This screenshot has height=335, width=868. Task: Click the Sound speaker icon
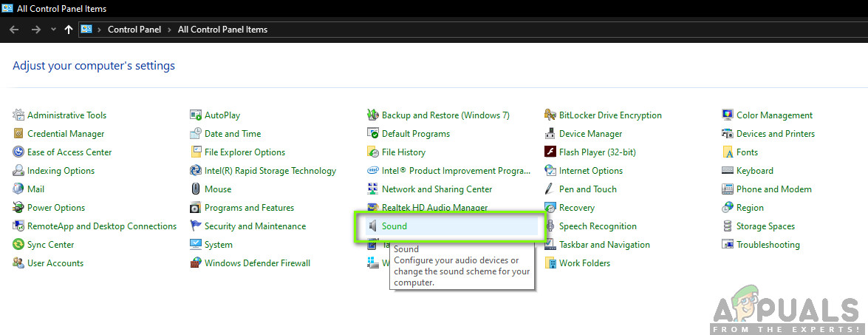point(373,226)
